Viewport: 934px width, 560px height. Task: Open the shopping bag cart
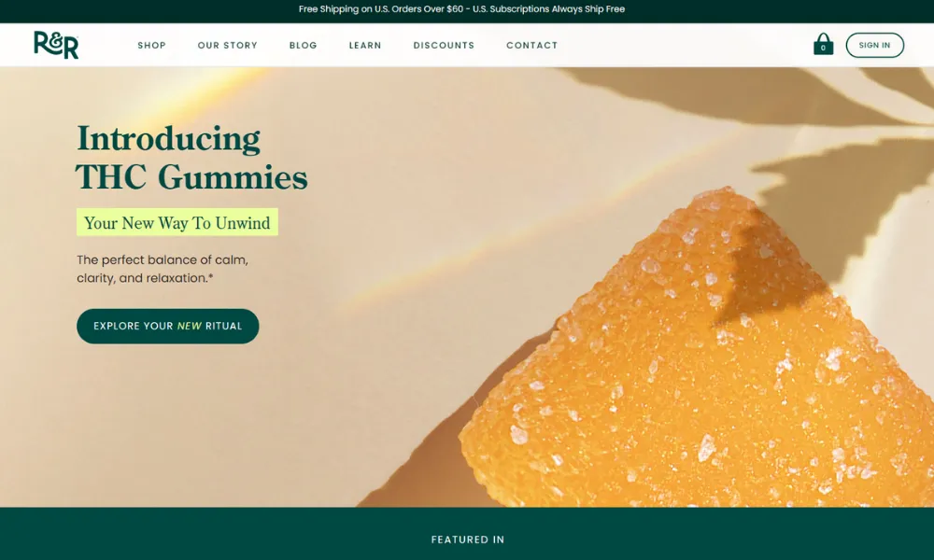pyautogui.click(x=823, y=44)
